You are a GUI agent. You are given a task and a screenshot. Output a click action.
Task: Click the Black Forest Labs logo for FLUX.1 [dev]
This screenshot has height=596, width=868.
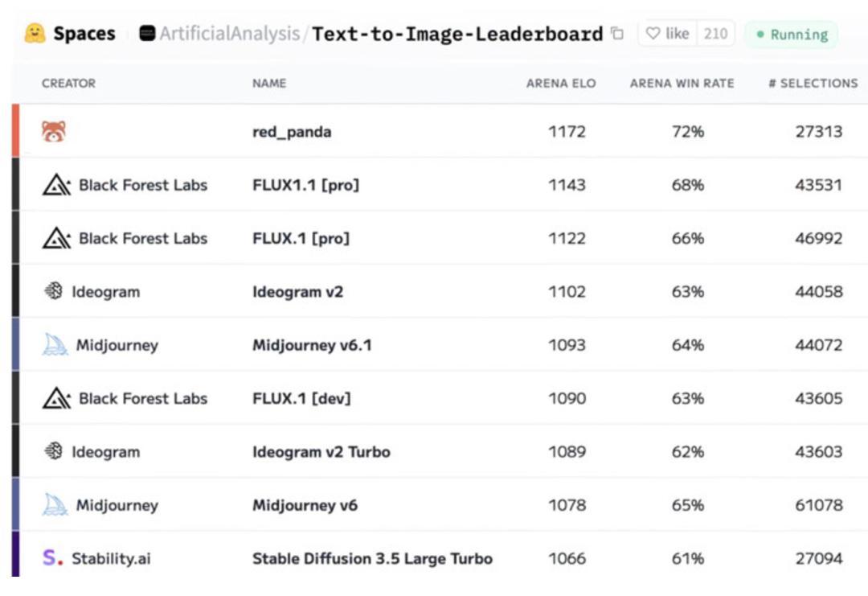point(56,398)
